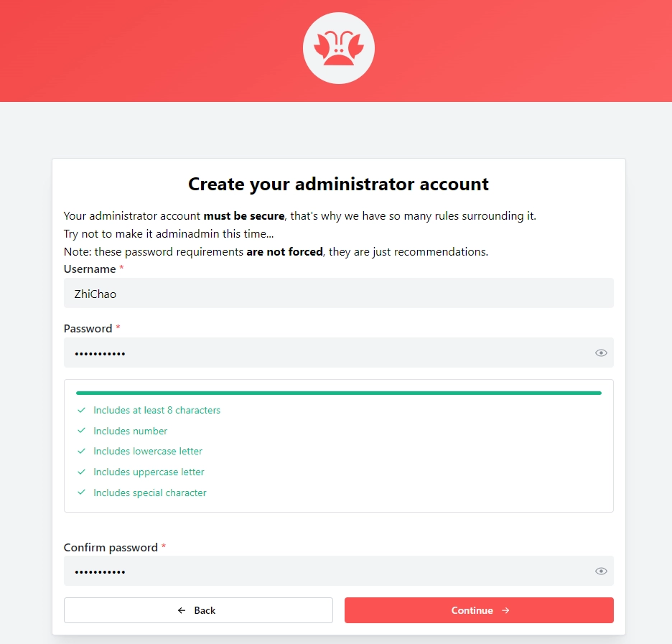Click the checkmark beside "Includes at least 8 characters"
Image resolution: width=672 pixels, height=644 pixels.
coord(81,411)
